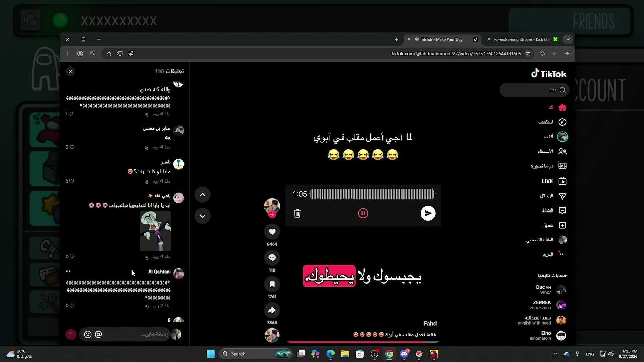Image resolution: width=644 pixels, height=362 pixels.
Task: Go to the next video with down chevron
Action: click(x=202, y=216)
